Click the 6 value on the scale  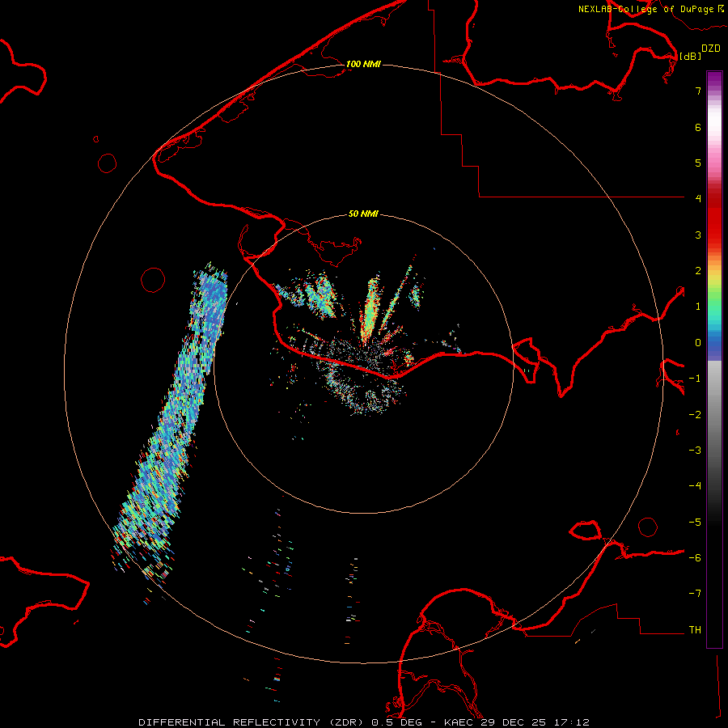coord(698,127)
